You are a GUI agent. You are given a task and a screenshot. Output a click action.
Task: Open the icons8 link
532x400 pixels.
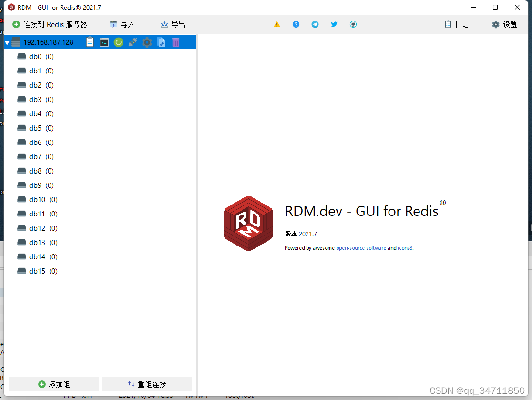(405, 248)
